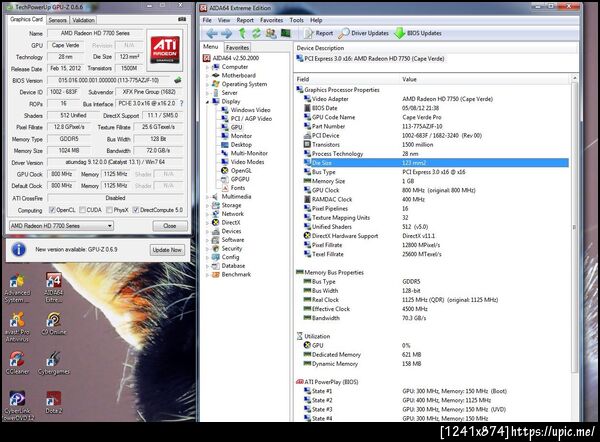The image size is (600, 442).
Task: Click the info icon in GPU-Z update notice
Action: (19, 250)
